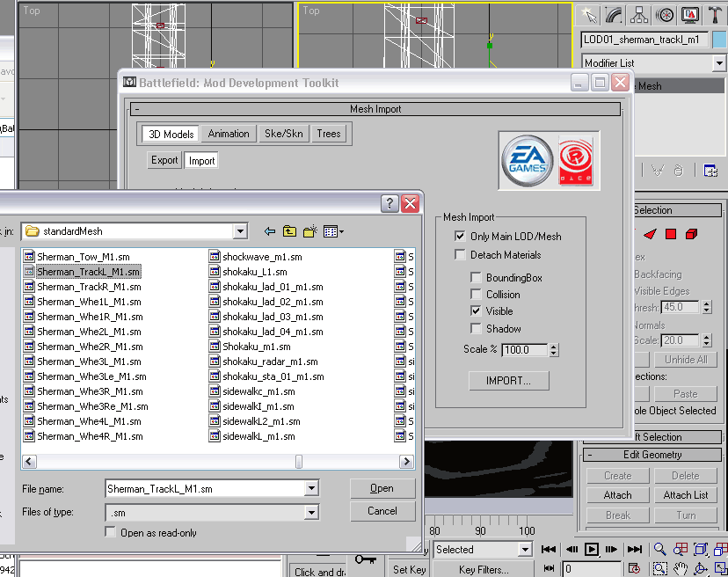The width and height of the screenshot is (728, 577).
Task: Click the file list horizontal scrollbar thumb
Action: coord(299,461)
